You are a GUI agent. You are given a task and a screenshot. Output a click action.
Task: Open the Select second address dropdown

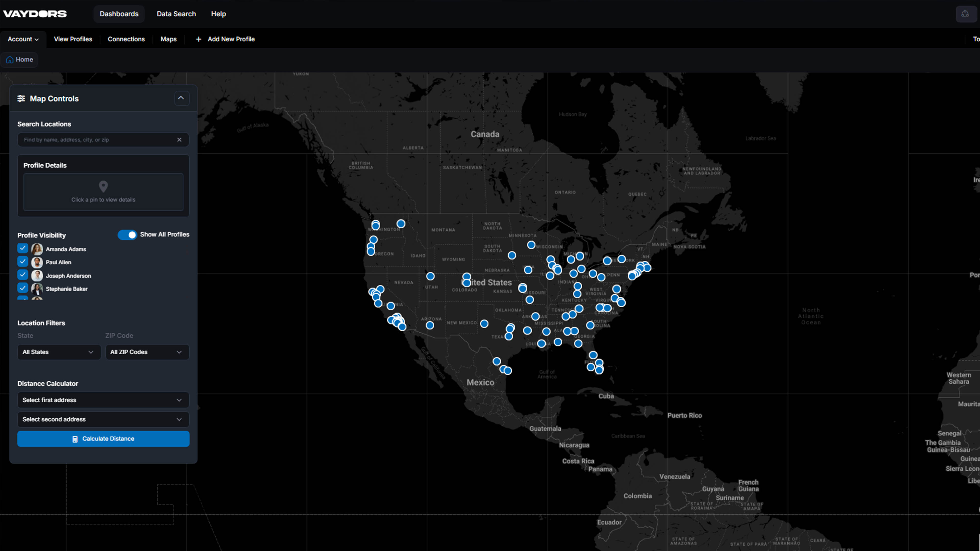tap(103, 419)
